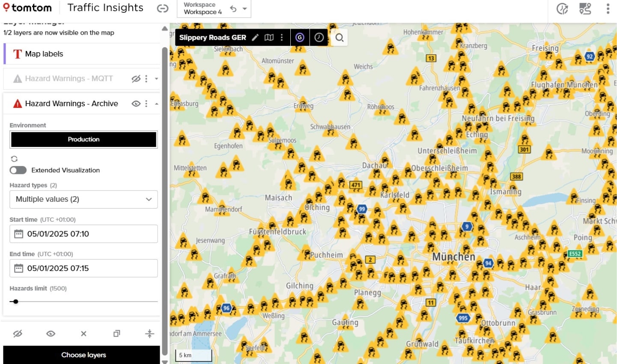Click the E552 green road shield
Screen dimensions: 617x364
pyautogui.click(x=575, y=254)
